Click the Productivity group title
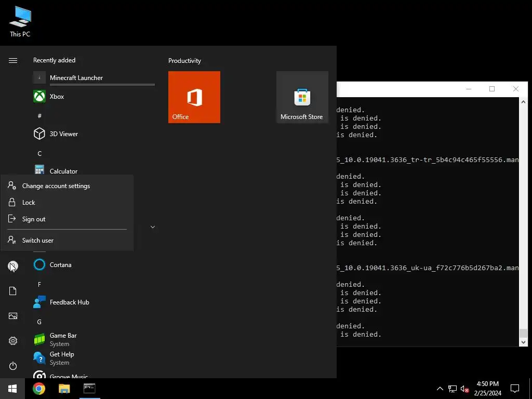This screenshot has width=532, height=399. click(184, 61)
